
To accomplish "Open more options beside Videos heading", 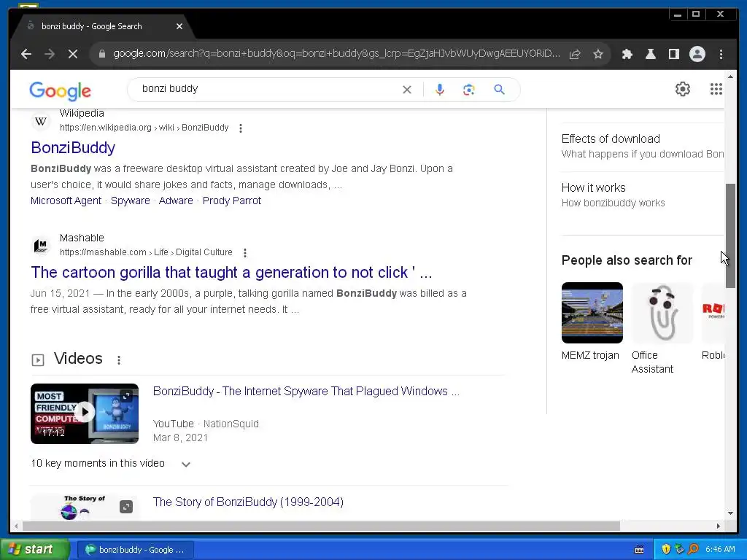I will tap(119, 360).
